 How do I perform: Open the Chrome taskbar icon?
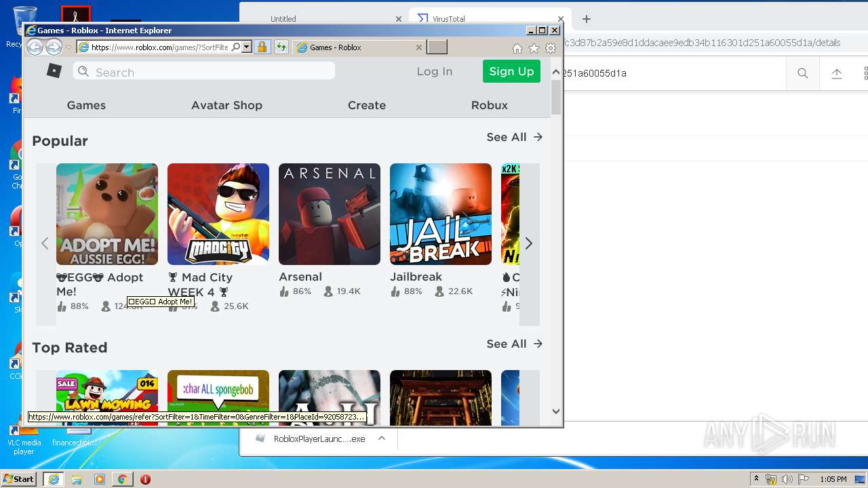(x=122, y=479)
